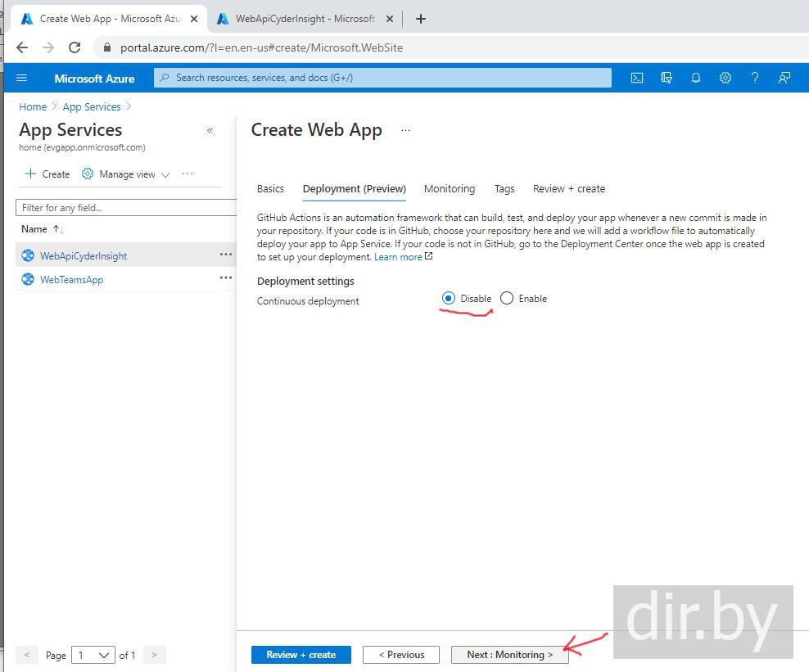Open the Help question mark icon
This screenshot has height=672, width=809.
coord(755,78)
